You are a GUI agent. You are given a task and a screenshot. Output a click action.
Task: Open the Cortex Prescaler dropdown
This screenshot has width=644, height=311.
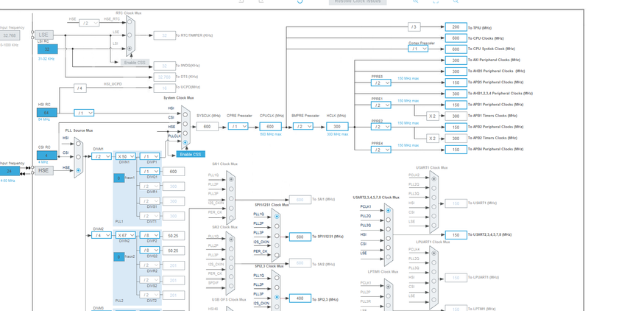418,49
